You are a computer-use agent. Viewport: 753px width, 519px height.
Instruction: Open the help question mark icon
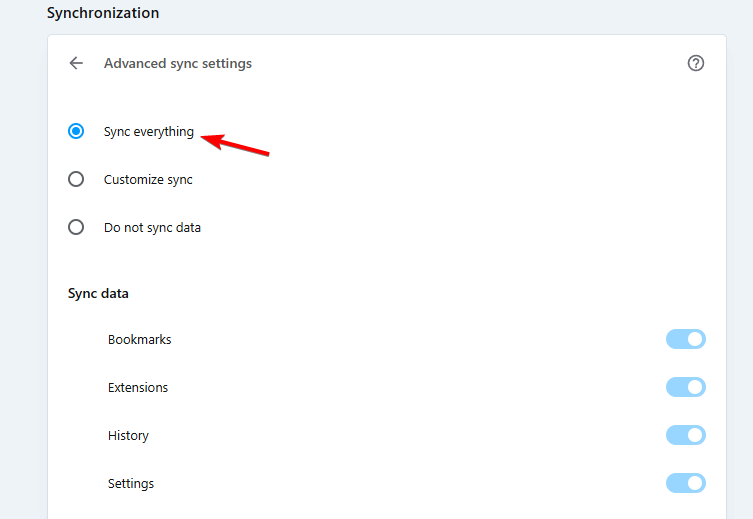[696, 63]
